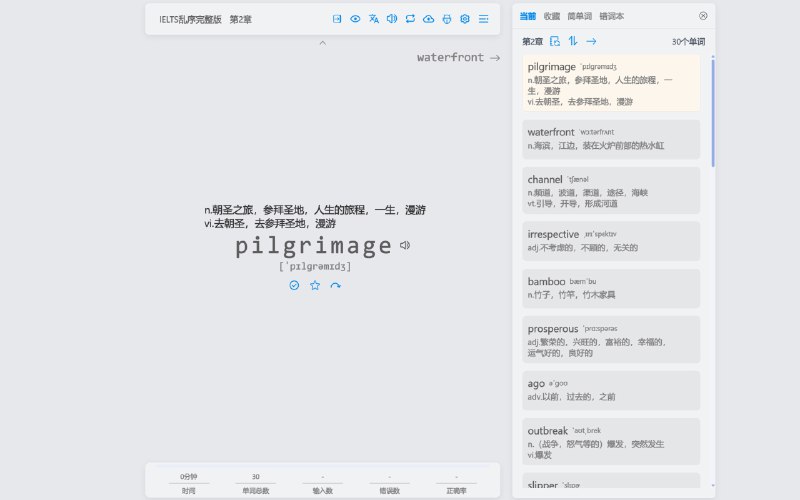Viewport: 800px width, 500px height.
Task: Select the outbreak word card
Action: pyautogui.click(x=611, y=441)
